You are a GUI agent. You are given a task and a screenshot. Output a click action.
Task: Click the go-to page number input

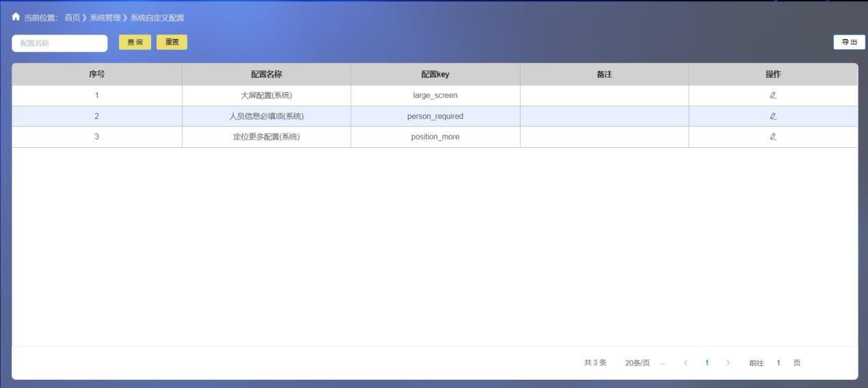click(778, 363)
